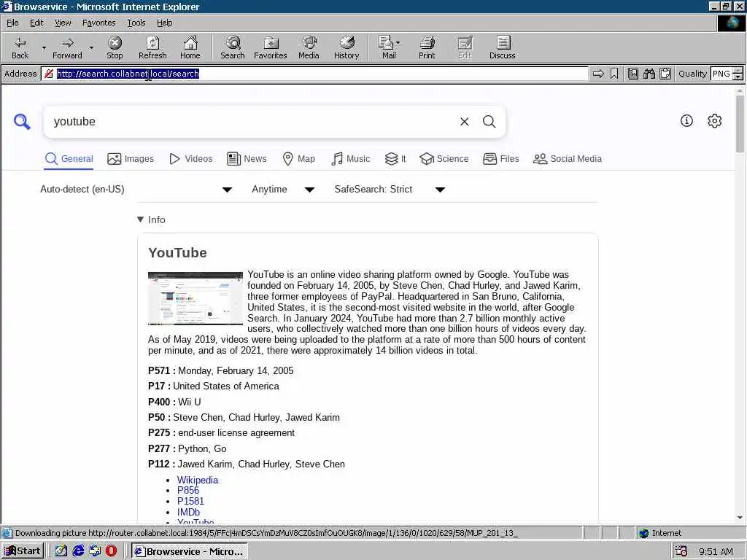Open the Back button history dropdown arrow
747x560 pixels.
click(x=44, y=47)
